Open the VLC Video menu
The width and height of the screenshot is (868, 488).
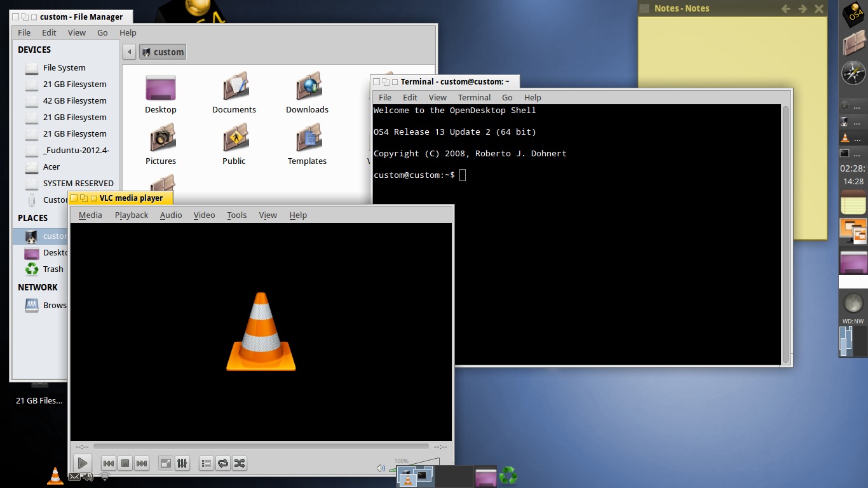click(204, 215)
